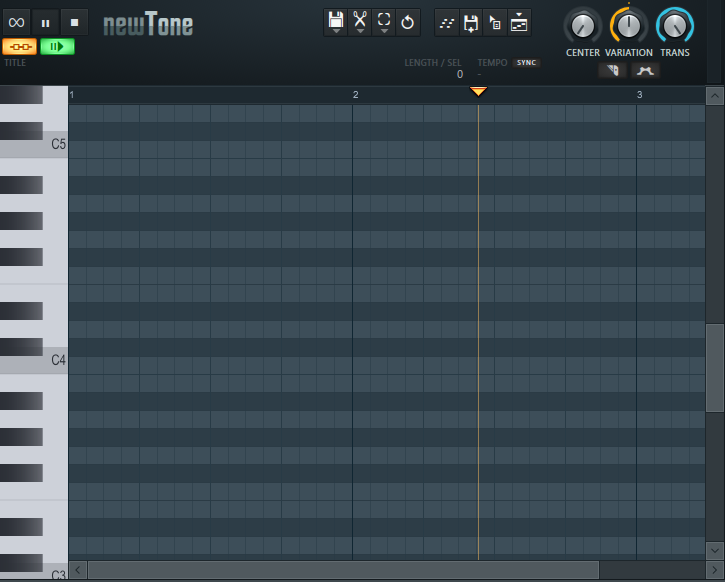This screenshot has height=582, width=725.
Task: Open the File floppy disk menu
Action: pos(336,22)
